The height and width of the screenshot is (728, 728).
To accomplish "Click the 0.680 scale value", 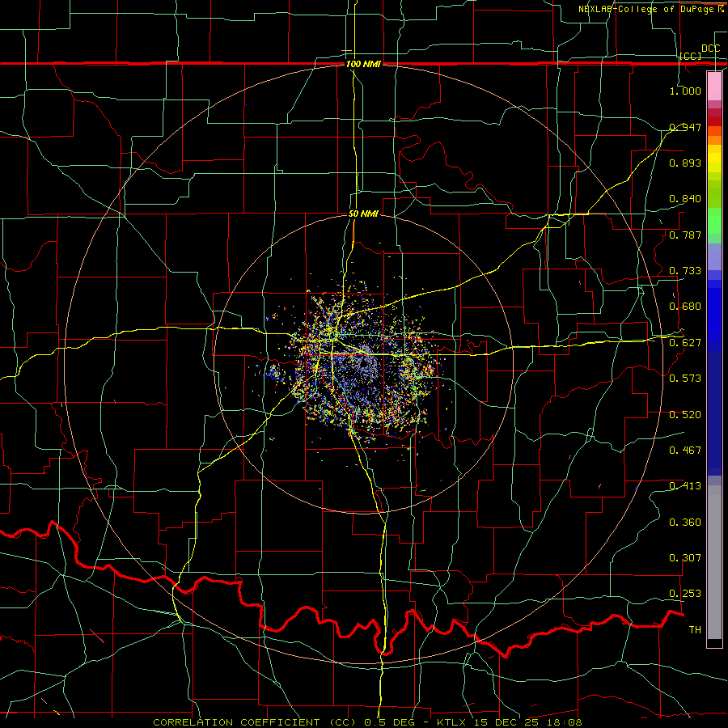I will [685, 307].
